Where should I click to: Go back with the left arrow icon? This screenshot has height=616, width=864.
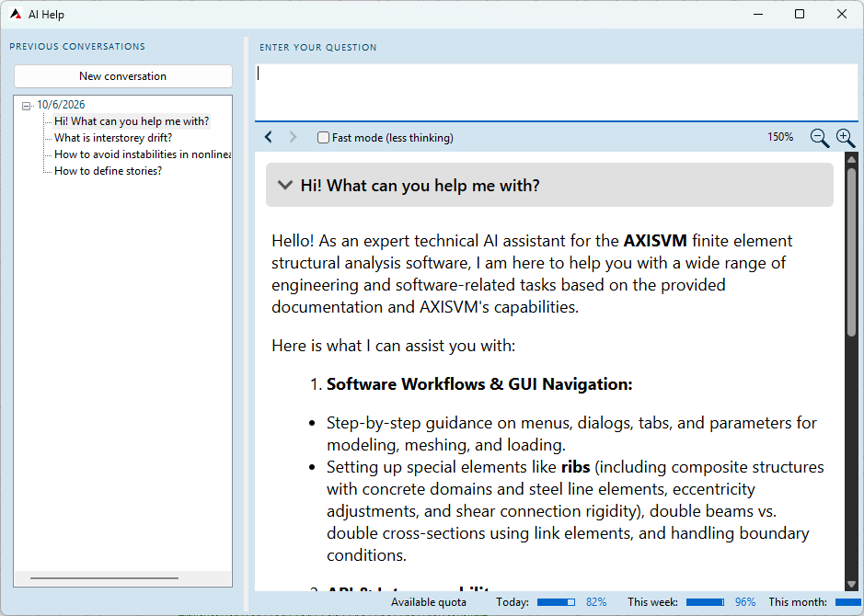coord(269,137)
